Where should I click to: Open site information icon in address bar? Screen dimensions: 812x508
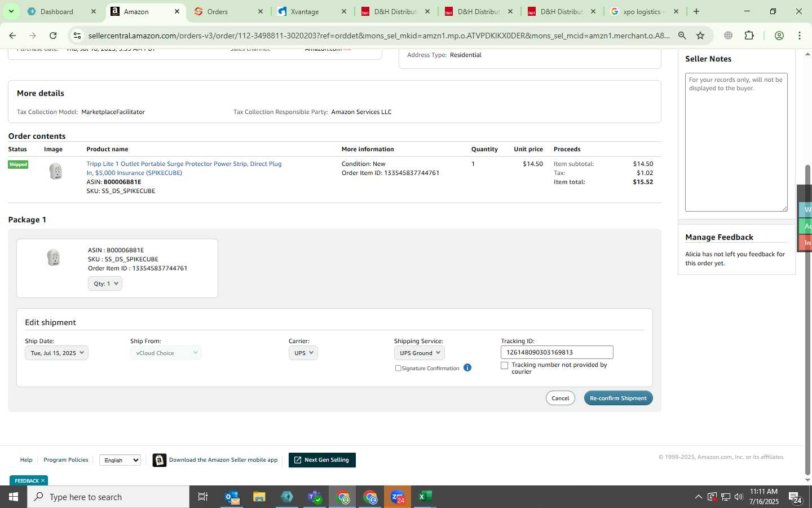[x=77, y=36]
